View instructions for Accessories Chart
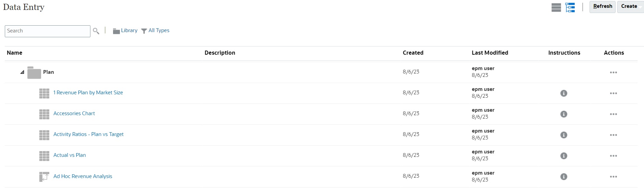The height and width of the screenshot is (190, 644). point(564,114)
